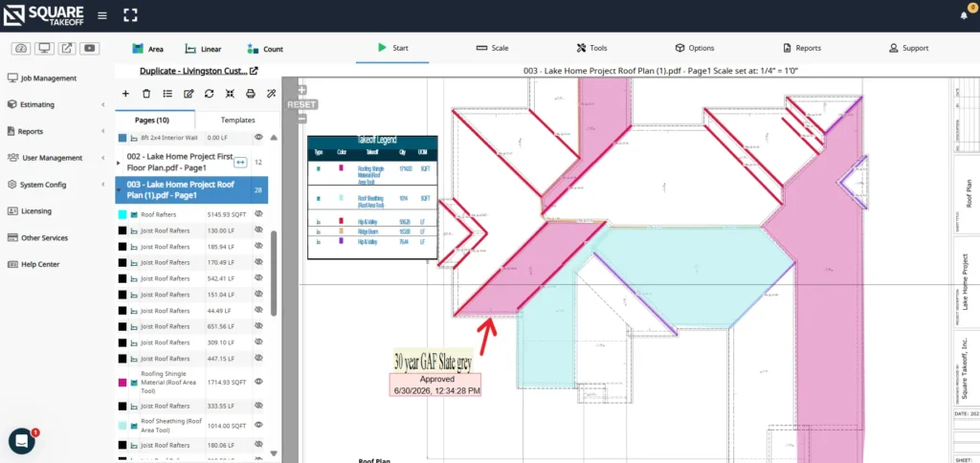Show the Joist Roof Rafters 542.41 LF takeoff
The image size is (980, 463).
coord(258,278)
